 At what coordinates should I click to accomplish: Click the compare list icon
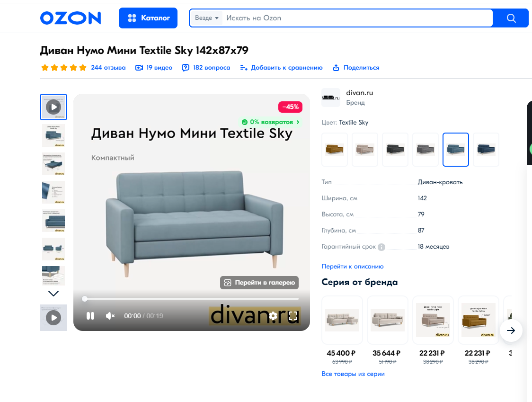click(x=244, y=68)
